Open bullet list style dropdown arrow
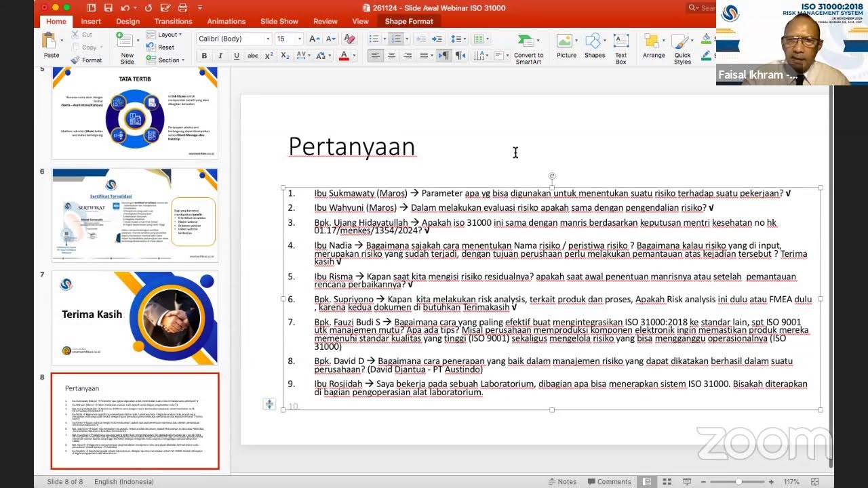The height and width of the screenshot is (488, 868). (x=384, y=39)
